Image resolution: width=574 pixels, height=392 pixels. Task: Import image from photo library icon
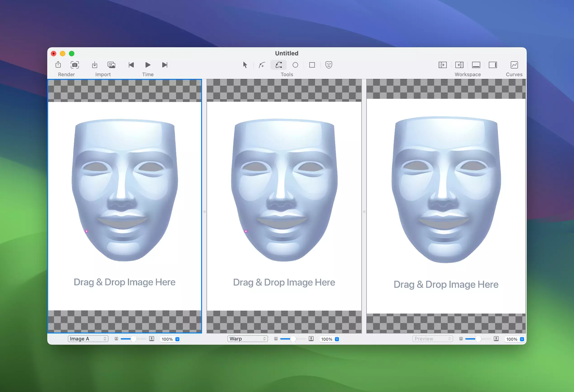111,65
